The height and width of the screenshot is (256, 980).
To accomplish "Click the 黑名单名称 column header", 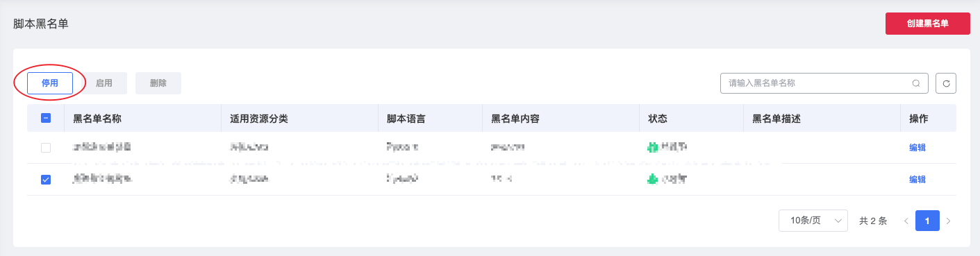I will click(x=97, y=118).
